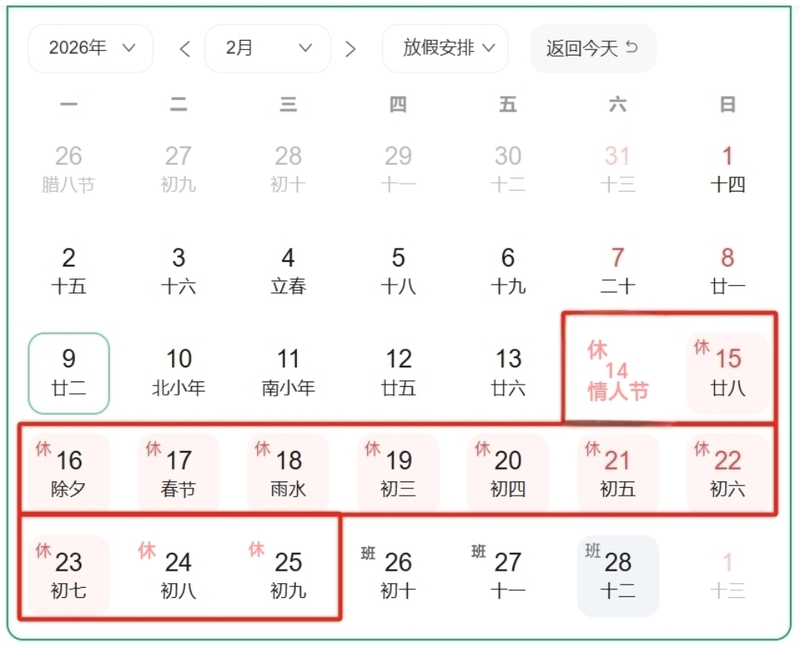The image size is (800, 648).
Task: Open the 2月 month dropdown
Action: click(x=267, y=48)
